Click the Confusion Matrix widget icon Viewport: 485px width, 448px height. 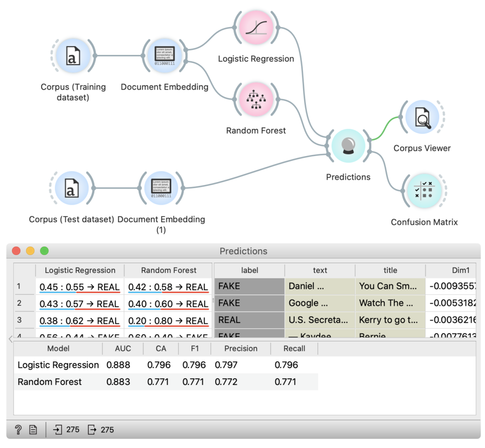tap(424, 191)
